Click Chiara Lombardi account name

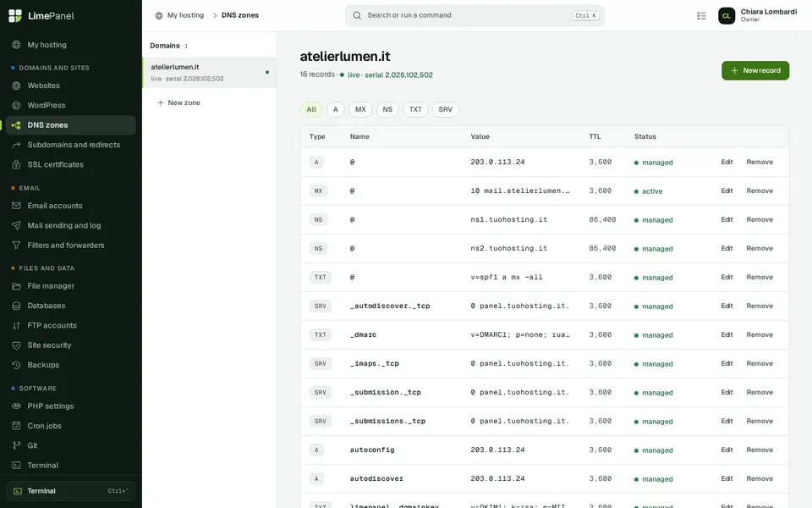pyautogui.click(x=769, y=11)
